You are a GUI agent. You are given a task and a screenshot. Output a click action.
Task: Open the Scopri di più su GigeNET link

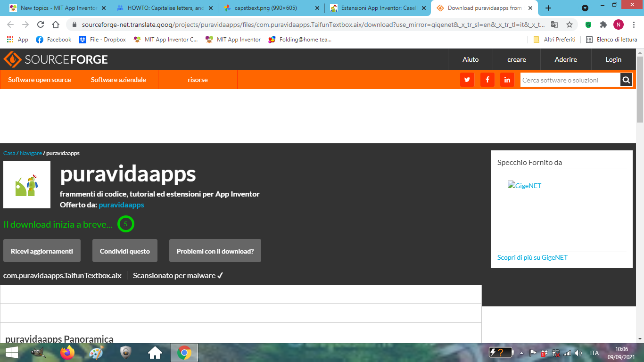pyautogui.click(x=532, y=257)
